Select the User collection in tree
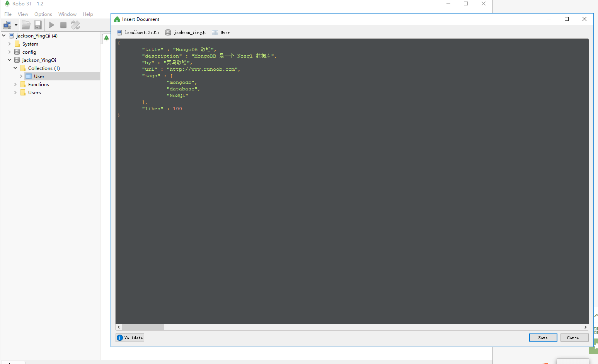598x364 pixels. point(39,77)
